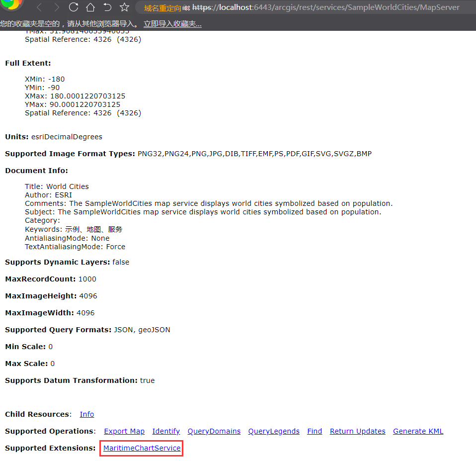Click the Generate KML link
476x461 pixels.
tap(418, 431)
